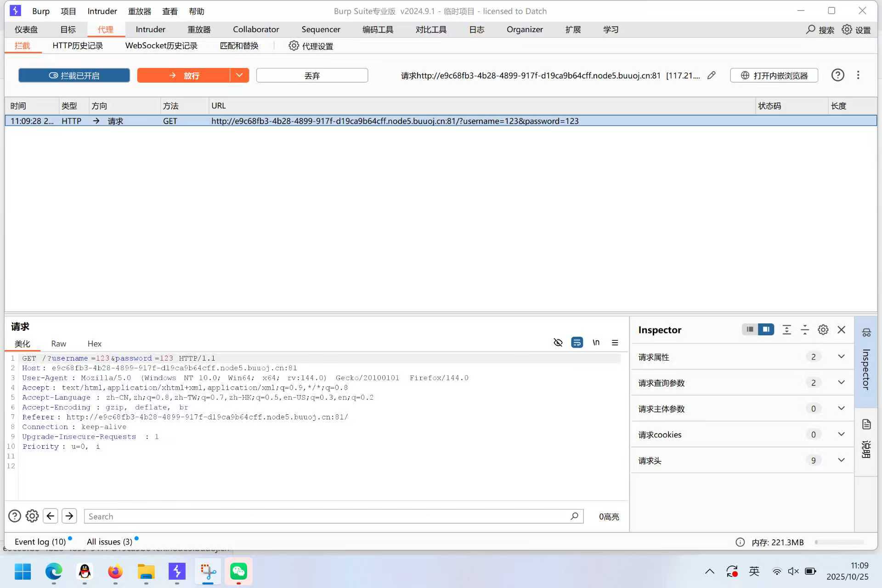Open the Repeater (重放器) tab
Screen dimensions: 882x588
[199, 29]
